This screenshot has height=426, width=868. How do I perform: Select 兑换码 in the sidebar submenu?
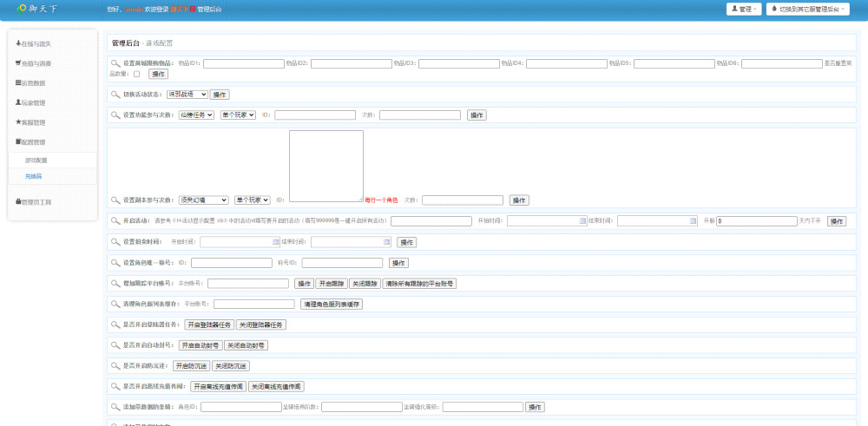(x=34, y=176)
